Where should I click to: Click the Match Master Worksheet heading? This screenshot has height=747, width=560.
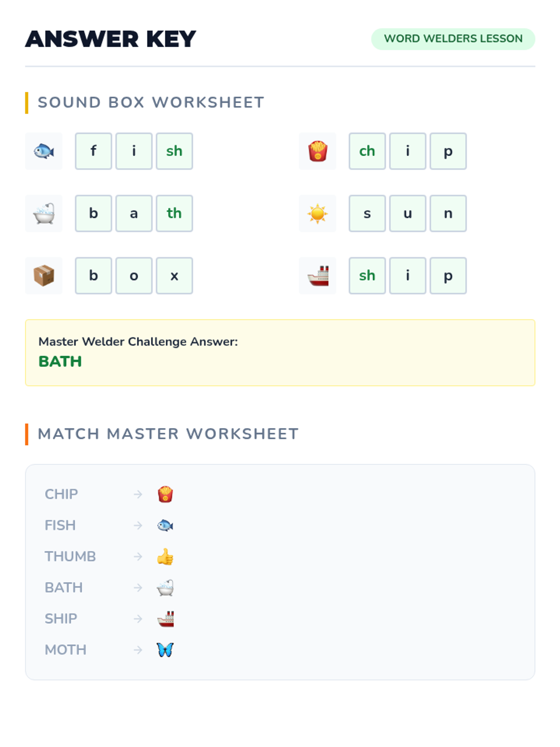(168, 434)
